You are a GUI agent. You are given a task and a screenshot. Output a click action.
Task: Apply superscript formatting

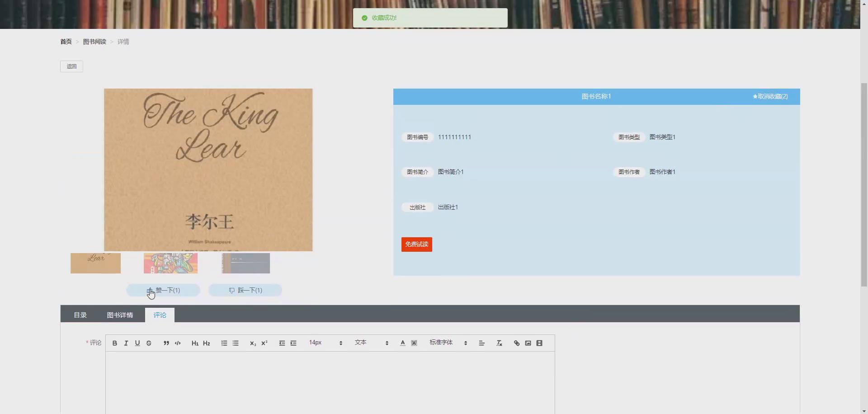264,343
